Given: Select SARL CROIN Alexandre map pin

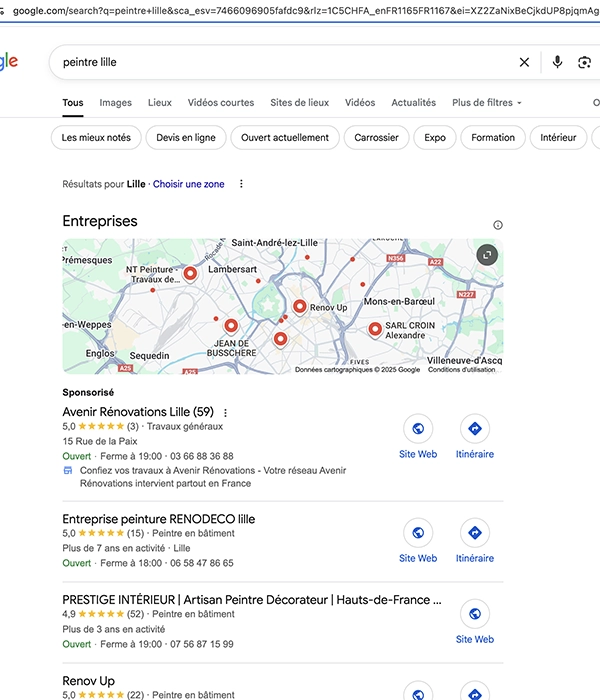Looking at the screenshot, I should tap(375, 330).
